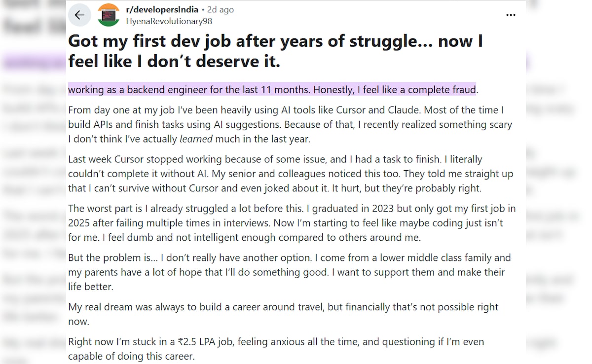Click the post title about first dev job
Screen dimensions: 592x364
click(x=275, y=51)
